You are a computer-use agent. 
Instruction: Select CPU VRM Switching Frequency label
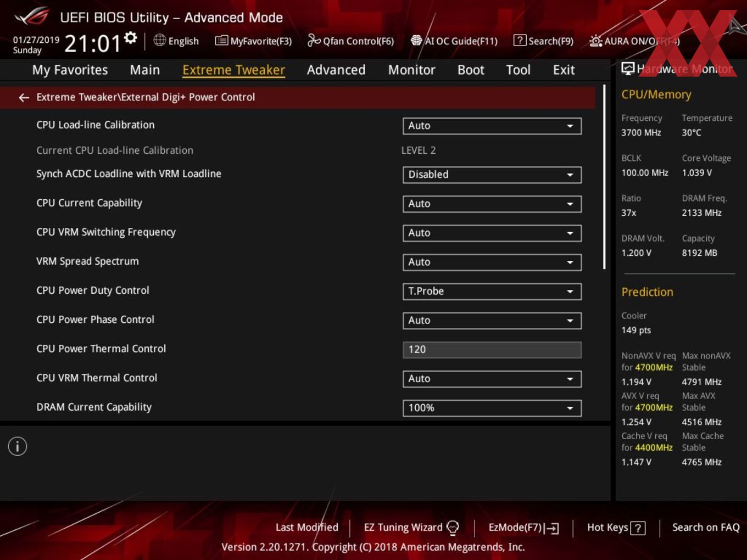106,232
